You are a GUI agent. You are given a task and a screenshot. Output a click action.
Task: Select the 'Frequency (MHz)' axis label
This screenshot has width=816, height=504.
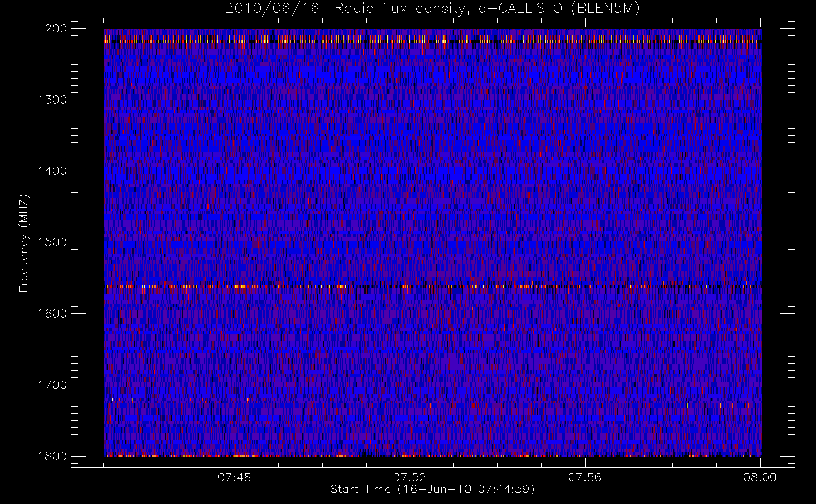[x=23, y=243]
